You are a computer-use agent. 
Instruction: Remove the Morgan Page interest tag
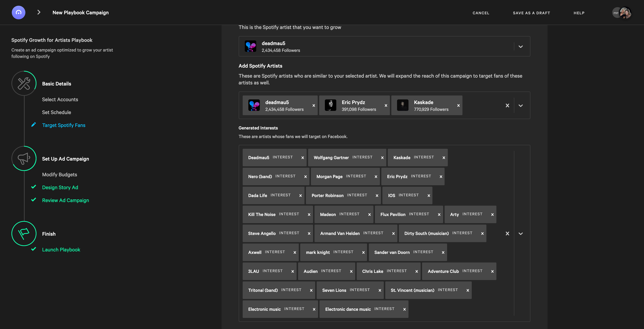tap(376, 177)
